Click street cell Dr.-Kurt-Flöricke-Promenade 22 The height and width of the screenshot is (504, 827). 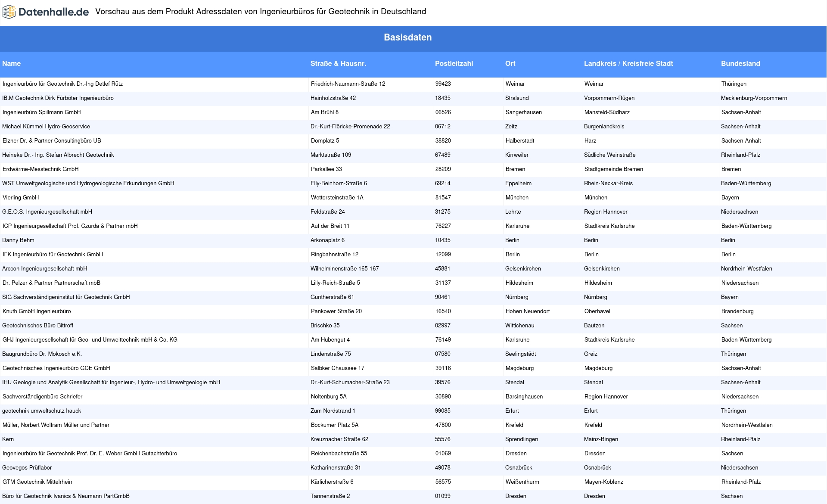click(350, 127)
